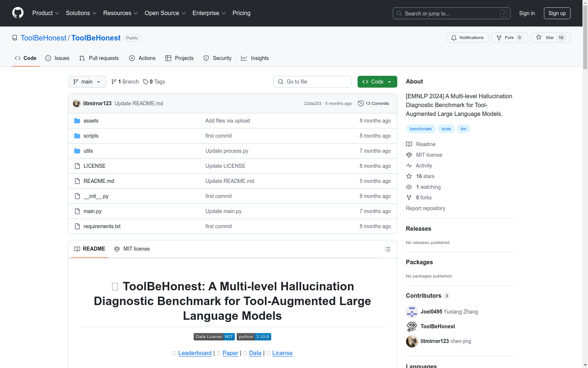Fork the repository with Fork button
The image size is (588, 368).
click(509, 38)
